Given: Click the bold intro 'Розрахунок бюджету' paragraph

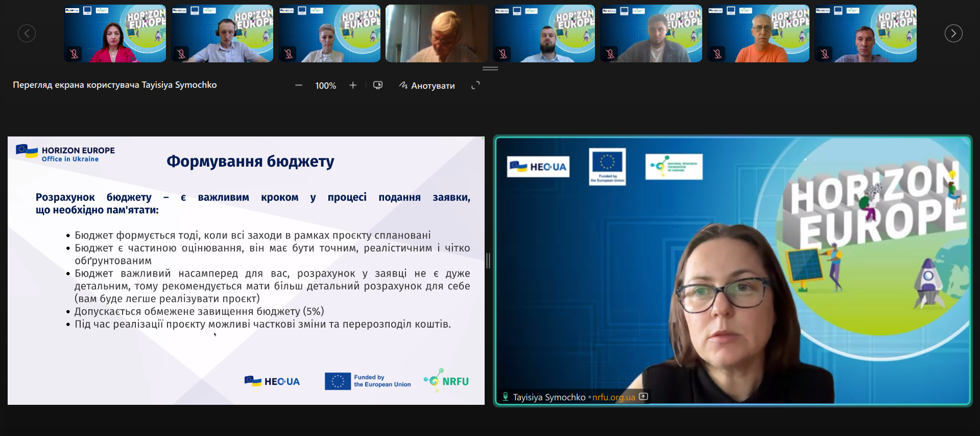Looking at the screenshot, I should [253, 203].
